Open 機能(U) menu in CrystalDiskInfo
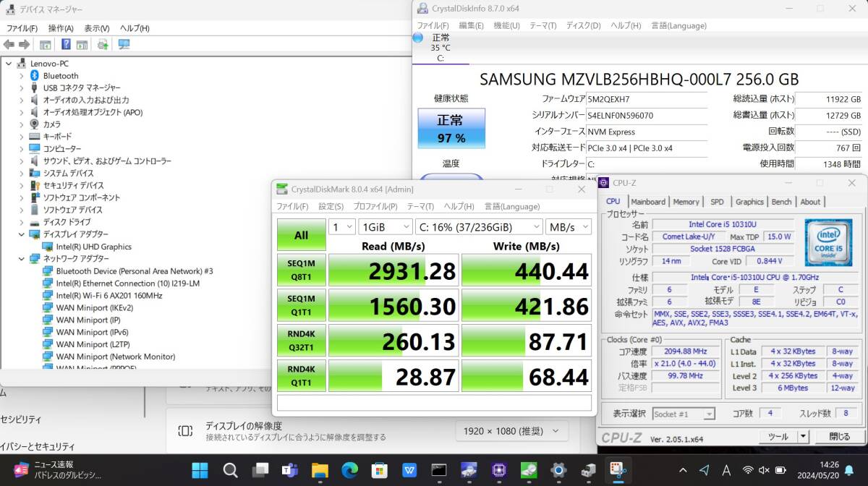Viewport: 868px width, 486px height. click(506, 25)
